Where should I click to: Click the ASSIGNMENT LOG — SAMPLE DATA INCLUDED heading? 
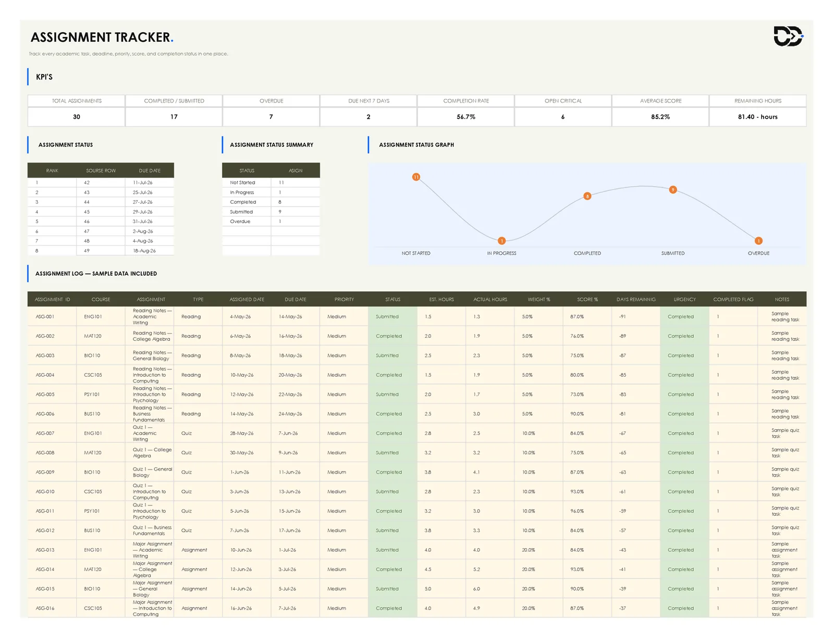click(x=96, y=274)
